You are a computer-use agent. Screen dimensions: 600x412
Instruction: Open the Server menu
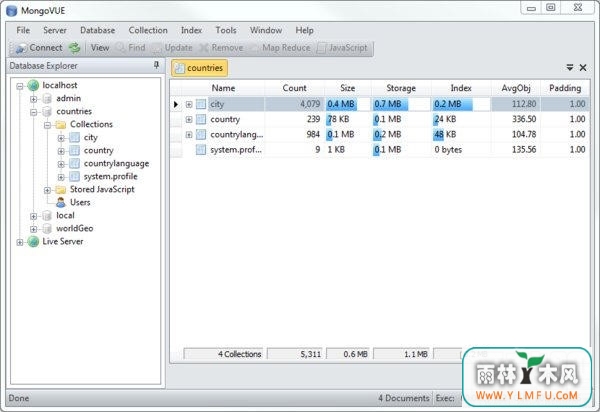(55, 30)
